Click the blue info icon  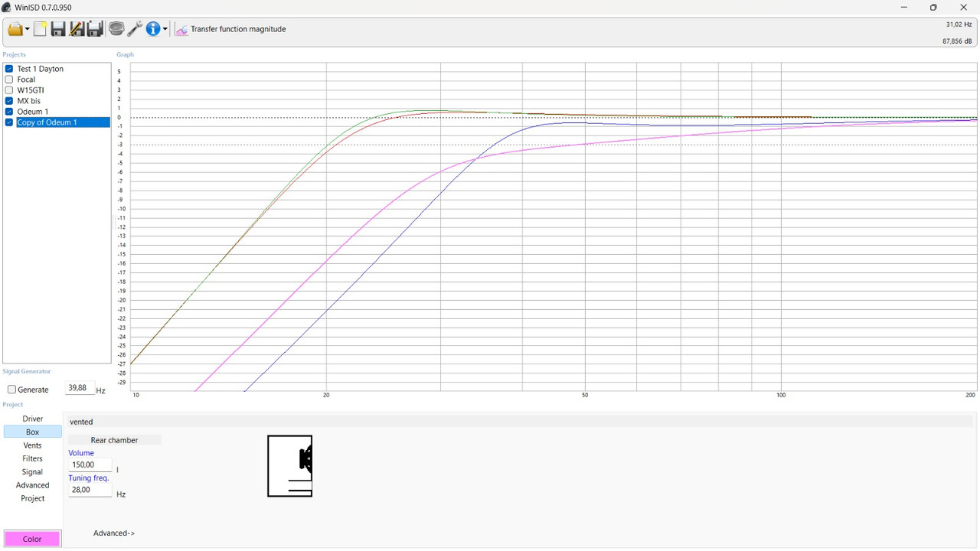(153, 29)
